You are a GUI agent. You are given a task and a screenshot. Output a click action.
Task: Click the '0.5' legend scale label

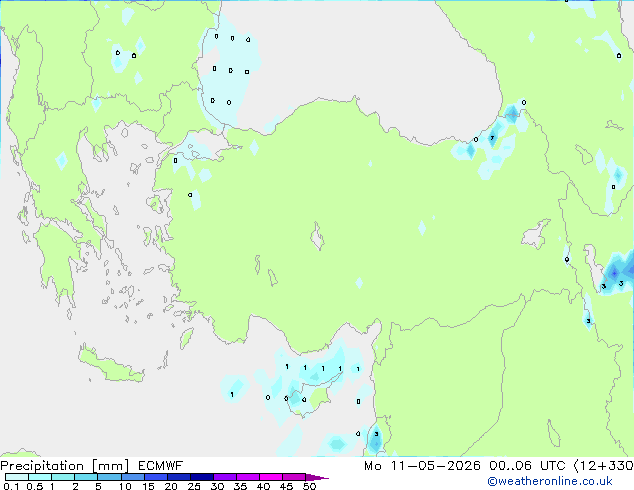[35, 486]
